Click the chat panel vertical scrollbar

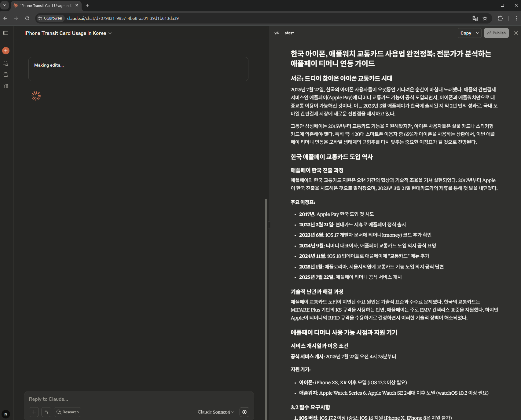coord(266,309)
